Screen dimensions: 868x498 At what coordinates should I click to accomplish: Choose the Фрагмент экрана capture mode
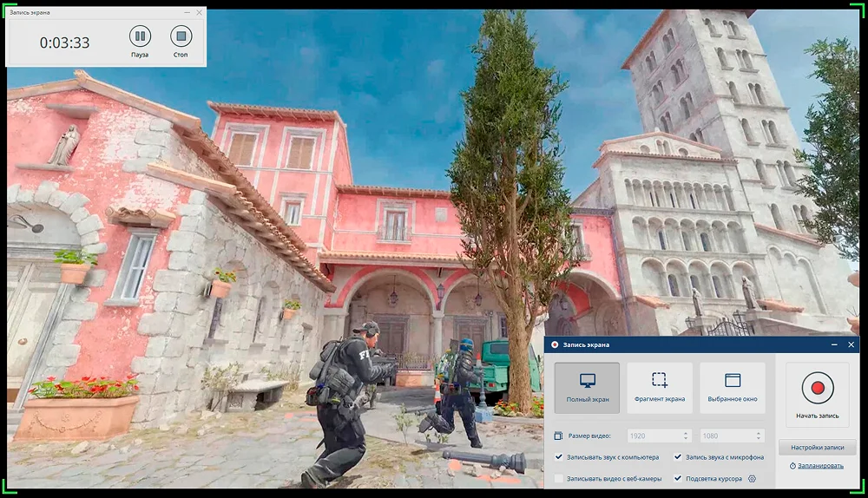pyautogui.click(x=660, y=388)
